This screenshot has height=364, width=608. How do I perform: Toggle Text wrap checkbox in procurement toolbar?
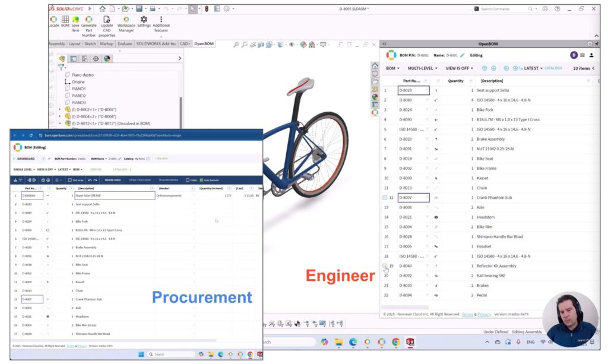point(70,180)
